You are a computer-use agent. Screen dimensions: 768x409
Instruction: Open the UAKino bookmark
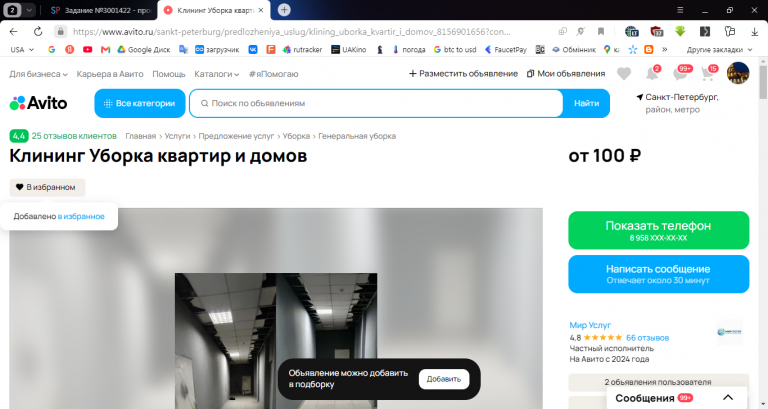[x=349, y=49]
